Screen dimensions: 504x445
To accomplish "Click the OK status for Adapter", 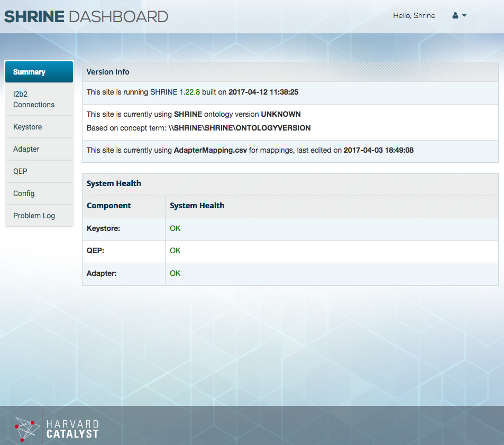I will pyautogui.click(x=175, y=273).
